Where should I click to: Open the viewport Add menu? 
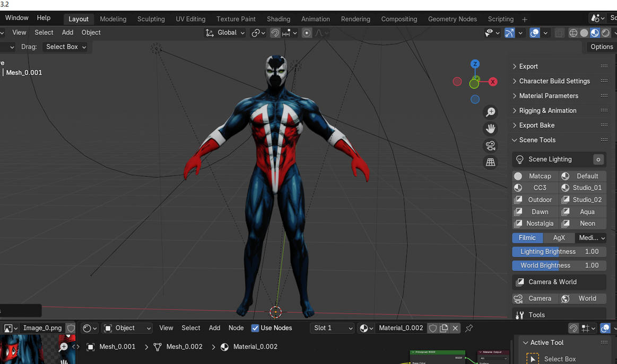coord(67,33)
